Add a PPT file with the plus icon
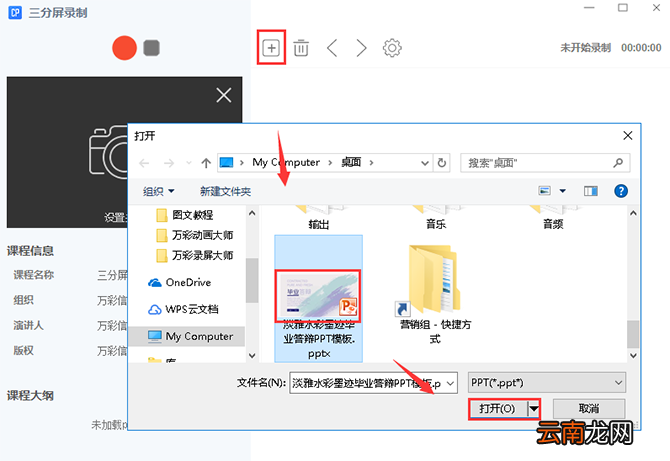This screenshot has width=670, height=461. (x=271, y=48)
